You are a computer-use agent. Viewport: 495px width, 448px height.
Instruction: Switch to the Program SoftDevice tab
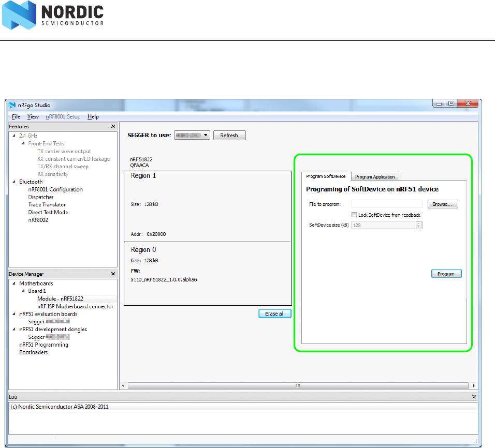coord(326,176)
